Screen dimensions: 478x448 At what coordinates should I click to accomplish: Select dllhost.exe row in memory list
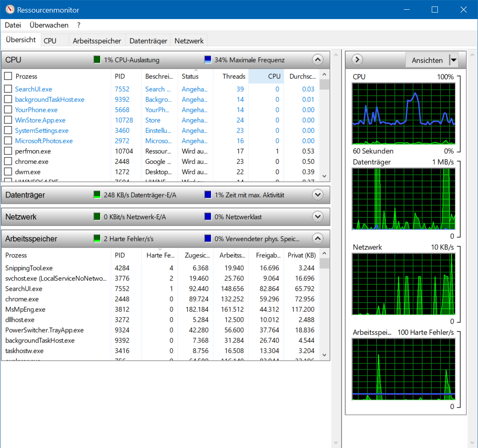160,320
